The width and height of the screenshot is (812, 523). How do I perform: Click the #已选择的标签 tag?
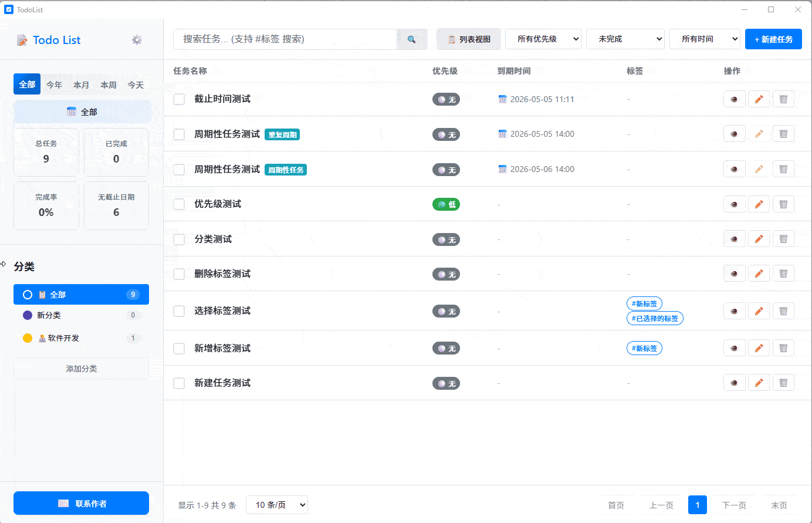655,318
